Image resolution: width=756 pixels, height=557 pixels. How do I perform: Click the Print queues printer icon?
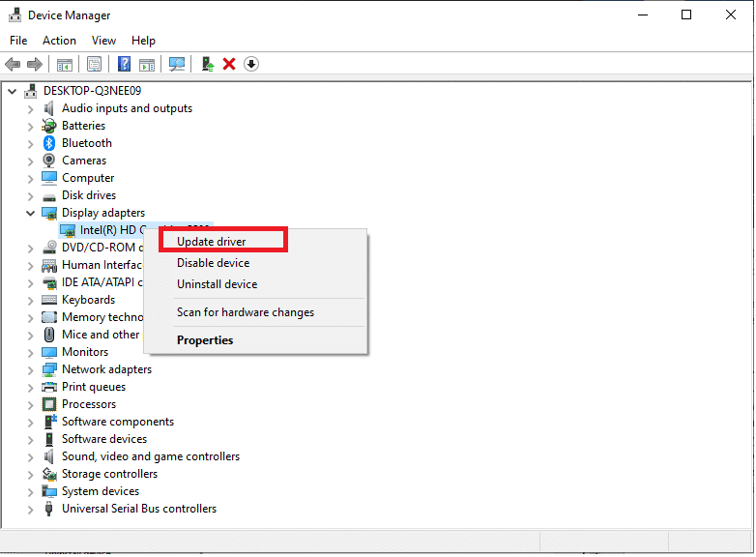pyautogui.click(x=49, y=387)
